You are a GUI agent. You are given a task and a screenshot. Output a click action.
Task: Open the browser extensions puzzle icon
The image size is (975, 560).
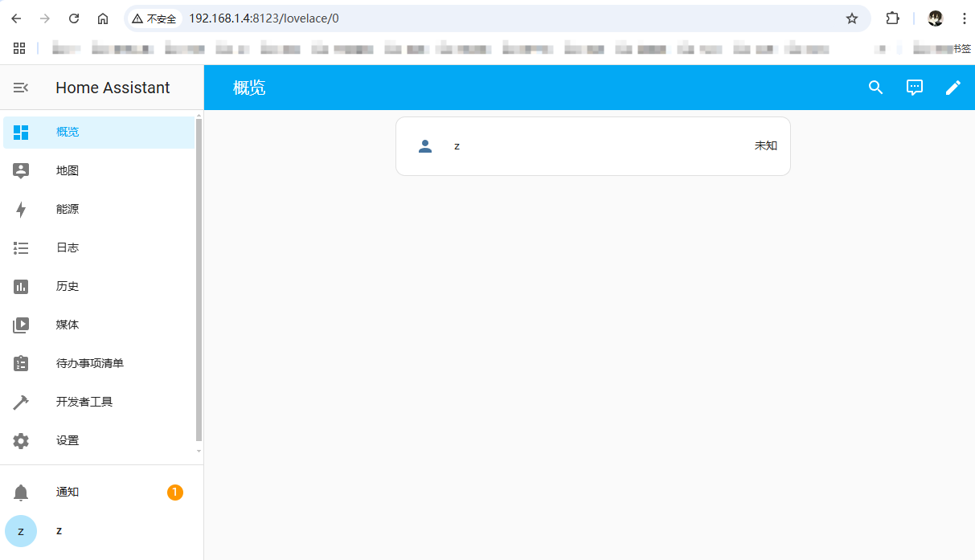(892, 18)
